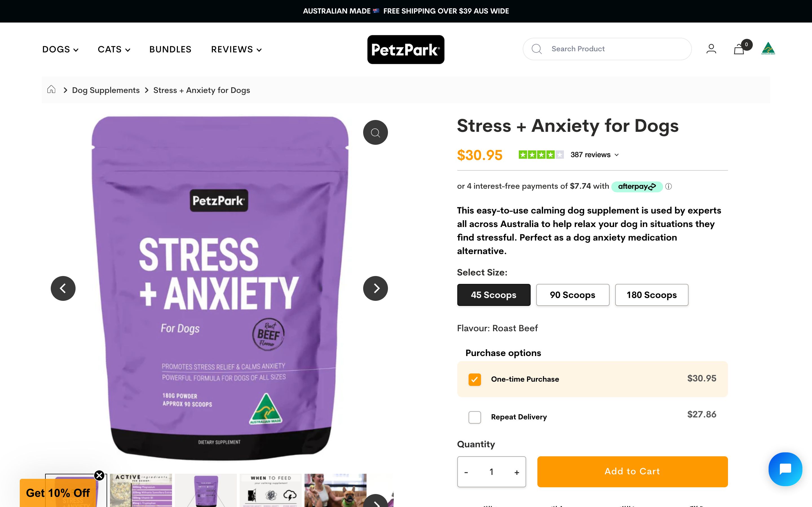Expand the DOGS menu dropdown
Viewport: 812px width, 507px height.
(x=60, y=50)
